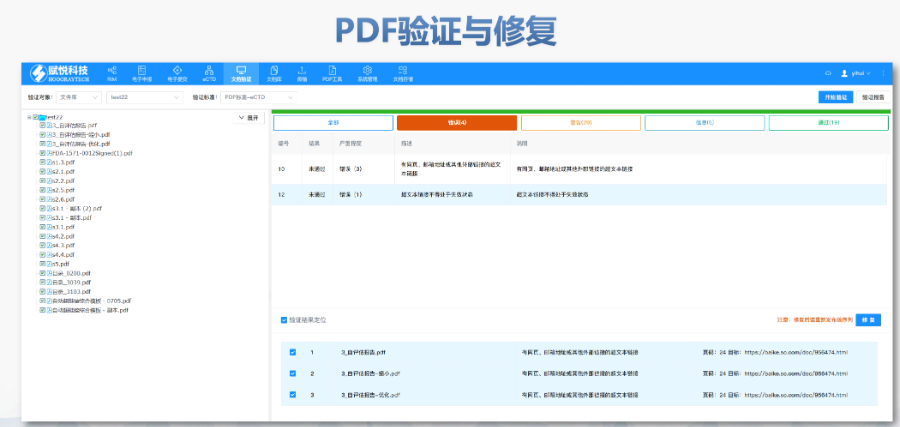Uncheck result row 2 checkbox
Image resolution: width=900 pixels, height=427 pixels.
[293, 374]
